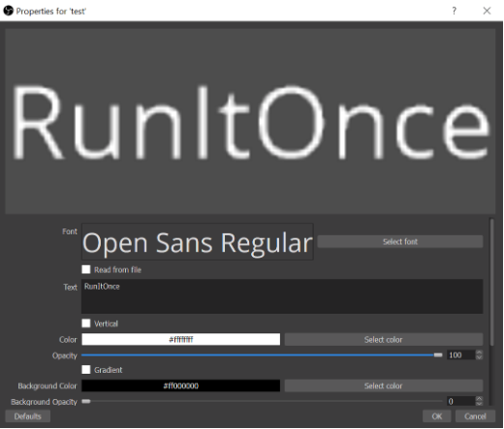Enable the Gradient checkbox
Screen dimensions: 504x429
coord(86,370)
